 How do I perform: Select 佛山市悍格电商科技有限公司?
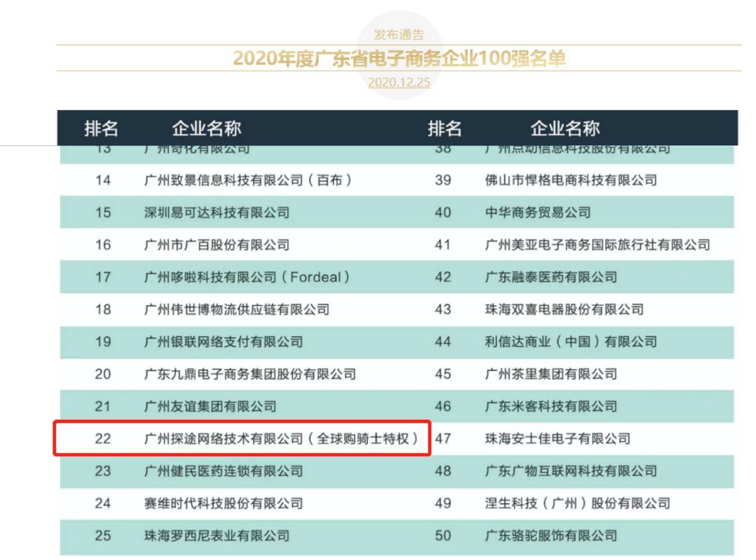[571, 180]
